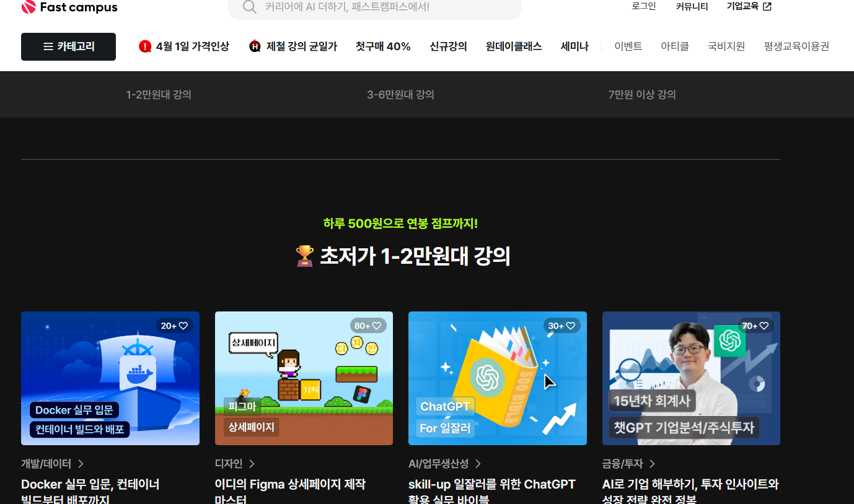Switch to the 3-6만원대 강의 tab
Image resolution: width=854 pixels, height=504 pixels.
[400, 95]
